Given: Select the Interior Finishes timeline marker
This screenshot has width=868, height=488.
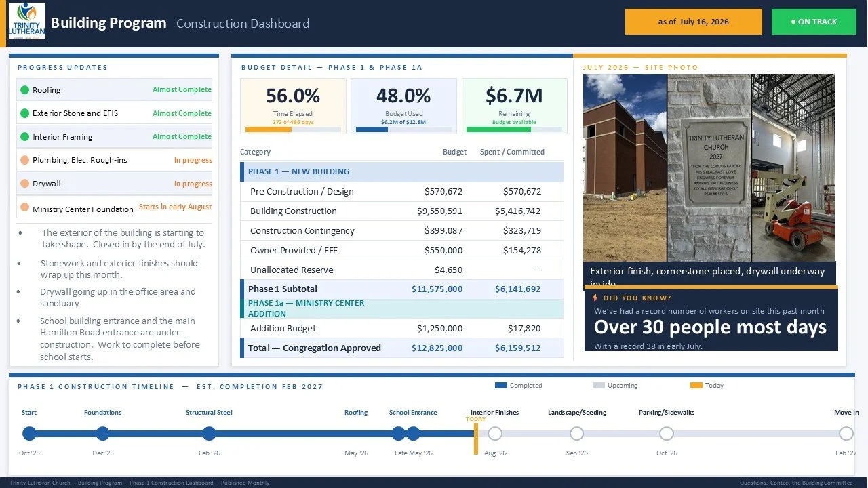Looking at the screenshot, I should point(495,434).
